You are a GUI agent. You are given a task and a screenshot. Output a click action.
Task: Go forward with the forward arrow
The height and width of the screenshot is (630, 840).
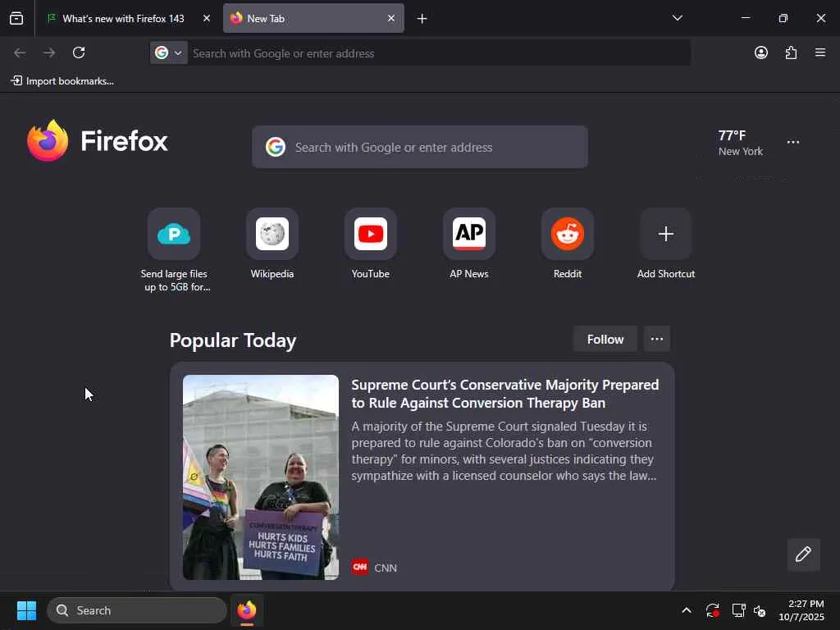click(49, 52)
